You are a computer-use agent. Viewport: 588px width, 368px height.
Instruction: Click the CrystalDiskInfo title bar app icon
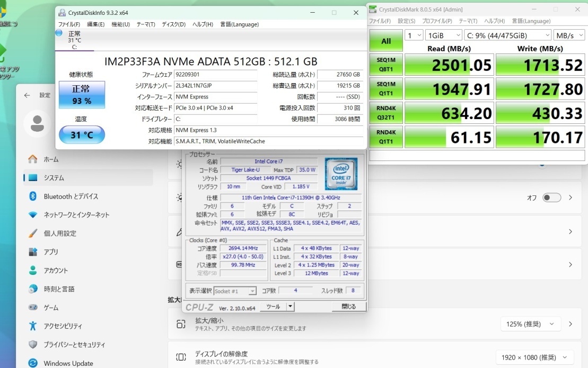pos(62,13)
